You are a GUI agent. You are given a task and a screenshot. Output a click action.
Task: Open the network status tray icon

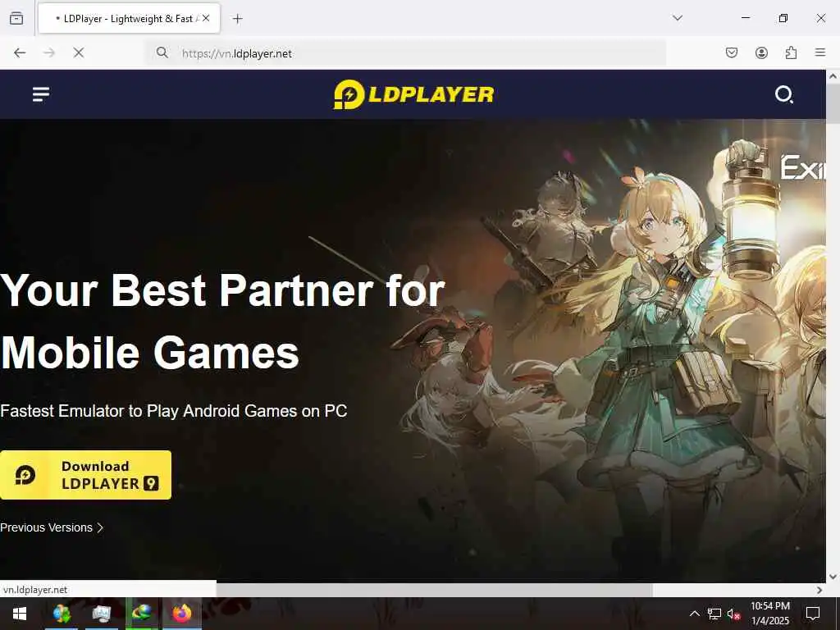(x=714, y=614)
